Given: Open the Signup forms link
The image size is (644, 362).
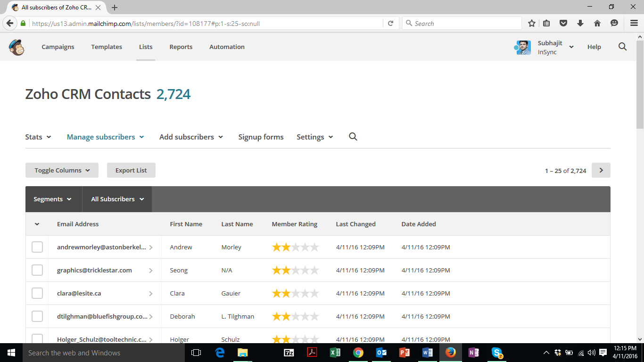Looking at the screenshot, I should (261, 137).
